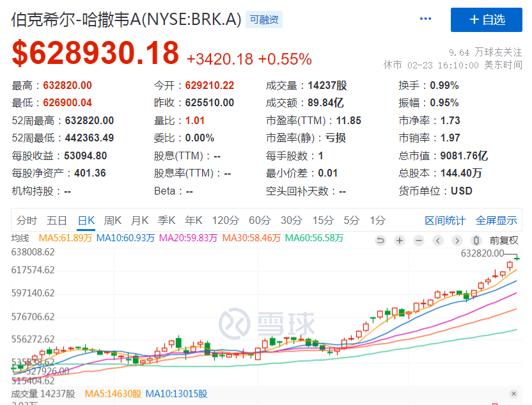The height and width of the screenshot is (405, 532).
Task: Zoom in chart with plus icon
Action: [400, 241]
